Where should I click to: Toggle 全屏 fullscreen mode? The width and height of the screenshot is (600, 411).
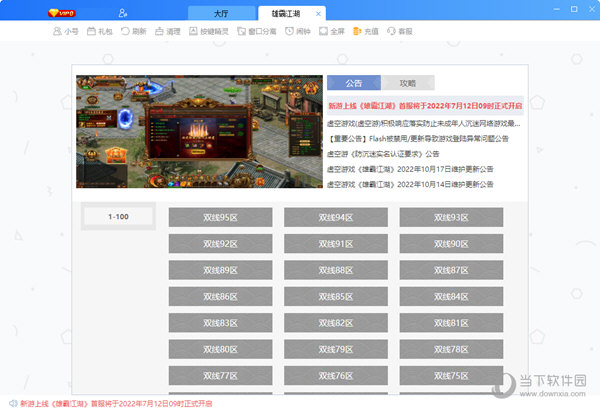click(332, 31)
